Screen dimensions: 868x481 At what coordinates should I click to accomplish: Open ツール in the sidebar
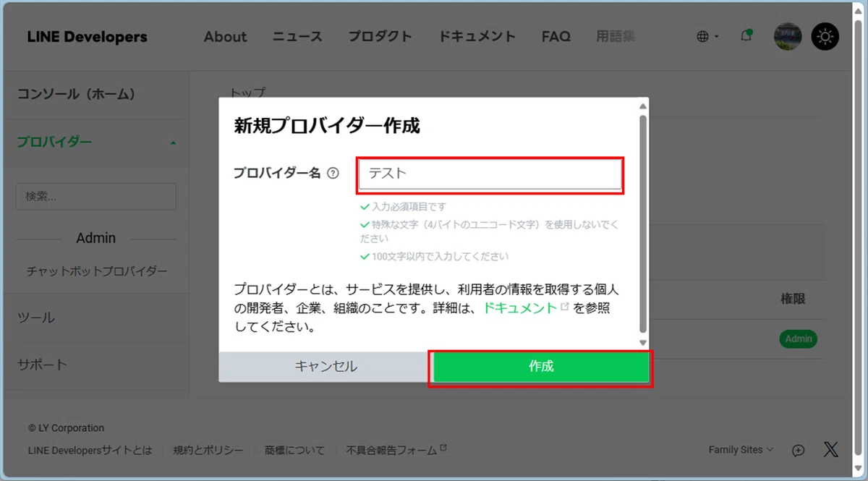[36, 318]
